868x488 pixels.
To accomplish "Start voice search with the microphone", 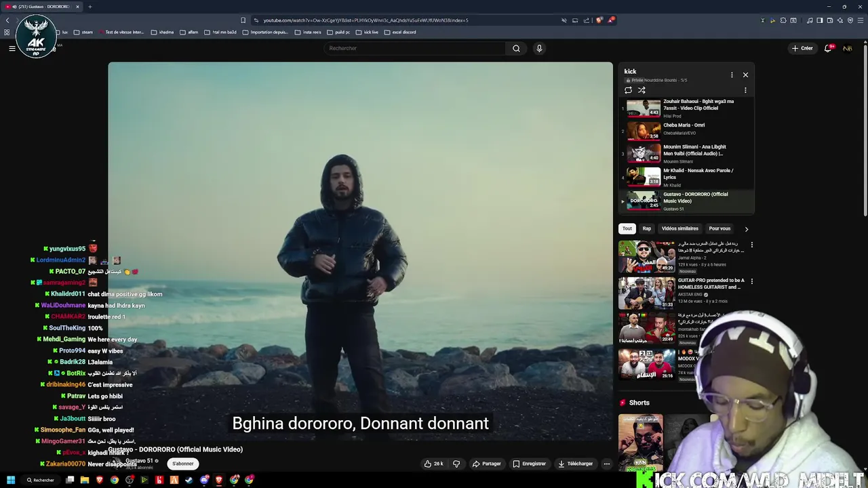I will (x=539, y=48).
